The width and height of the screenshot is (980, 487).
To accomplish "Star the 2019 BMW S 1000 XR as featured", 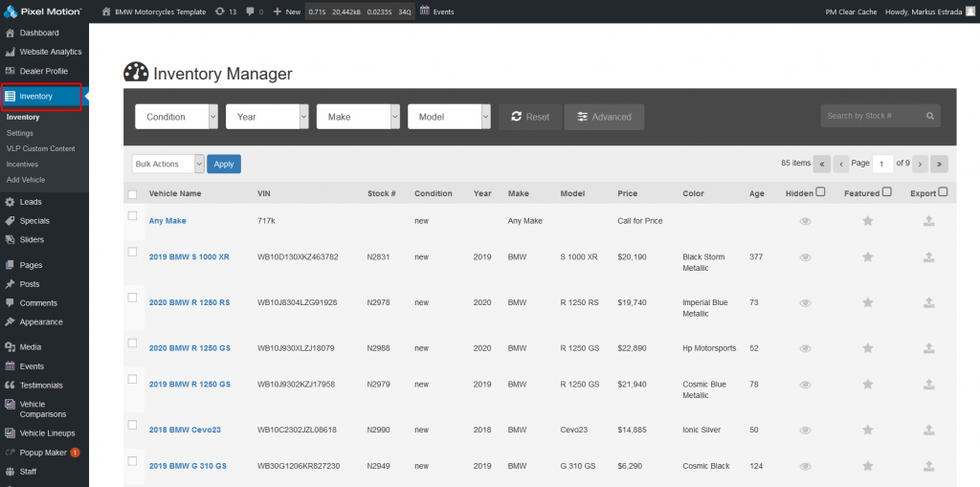I will click(x=867, y=257).
